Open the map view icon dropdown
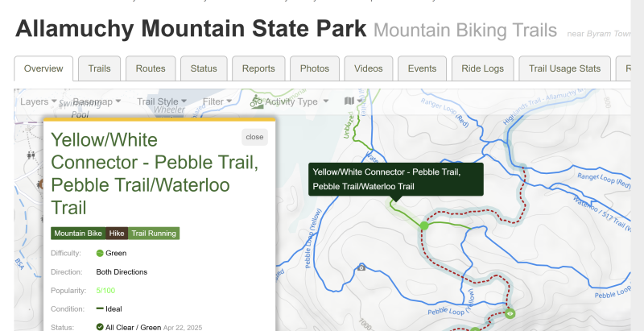 tap(350, 101)
